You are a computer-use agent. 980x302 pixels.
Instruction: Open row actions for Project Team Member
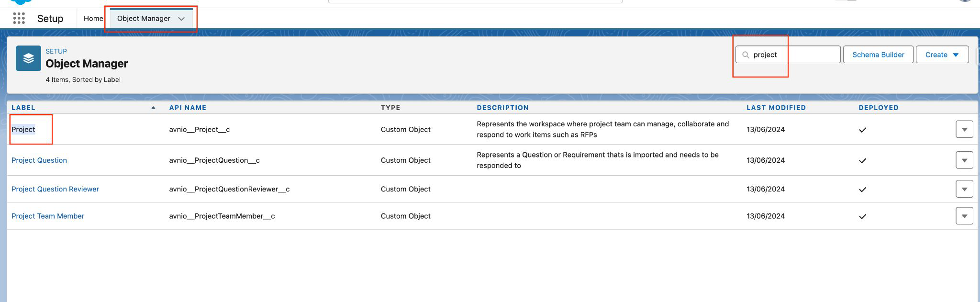964,216
